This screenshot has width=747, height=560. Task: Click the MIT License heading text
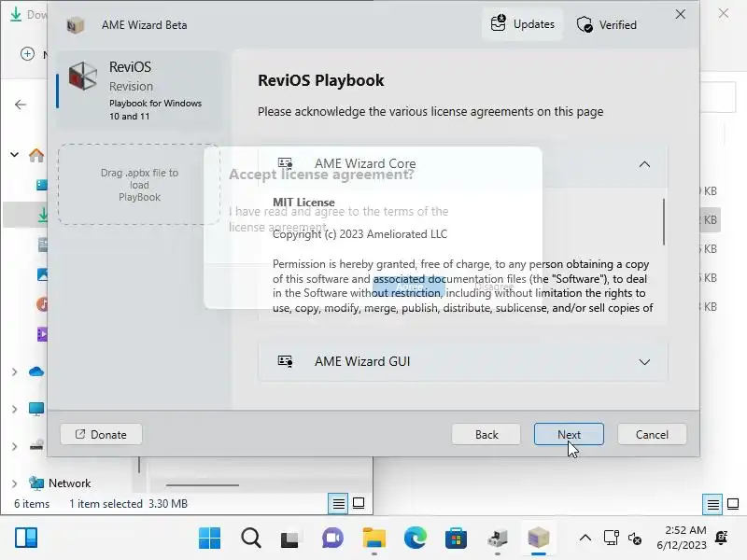tap(303, 202)
